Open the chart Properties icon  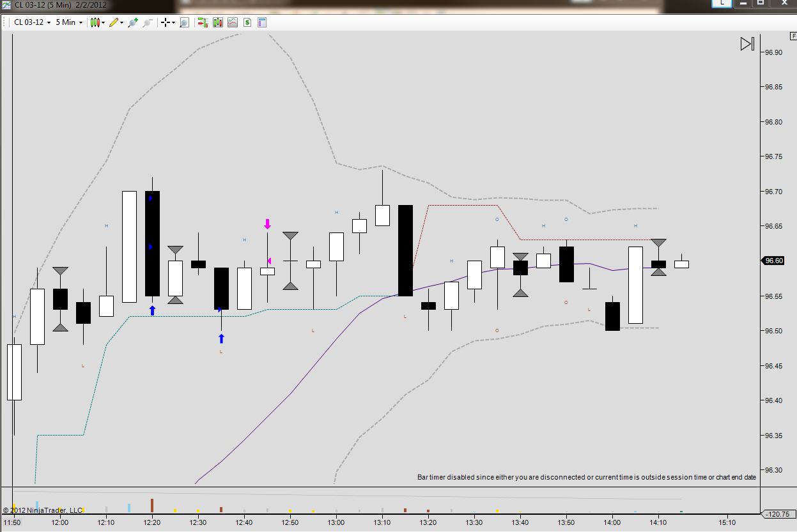click(x=262, y=22)
